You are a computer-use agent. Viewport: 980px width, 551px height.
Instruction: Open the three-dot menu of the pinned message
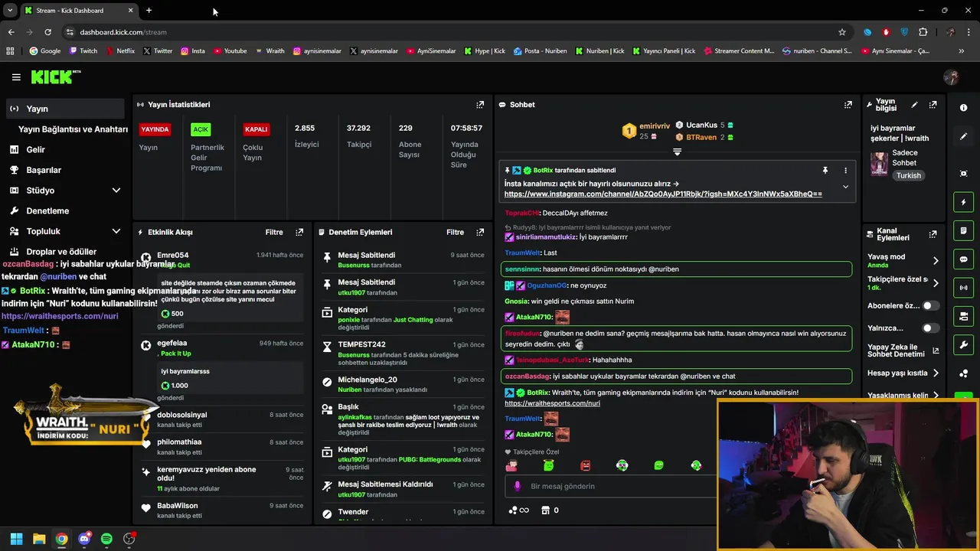tap(845, 170)
